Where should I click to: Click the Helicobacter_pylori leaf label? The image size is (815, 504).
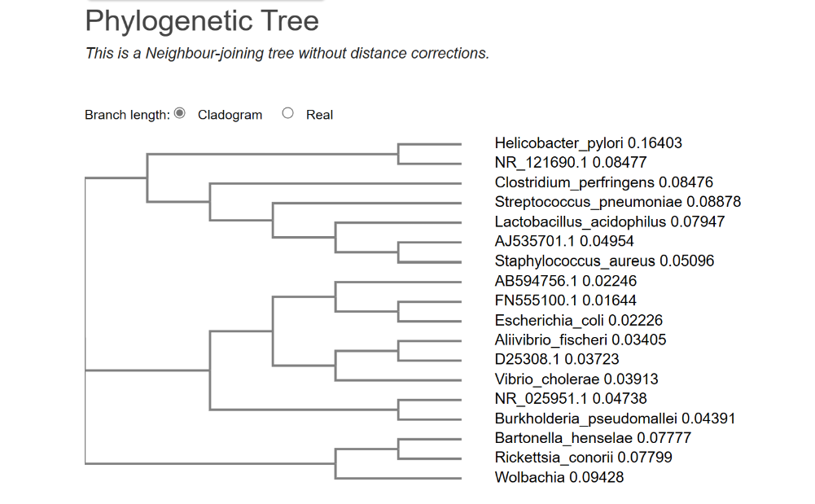pyautogui.click(x=588, y=143)
